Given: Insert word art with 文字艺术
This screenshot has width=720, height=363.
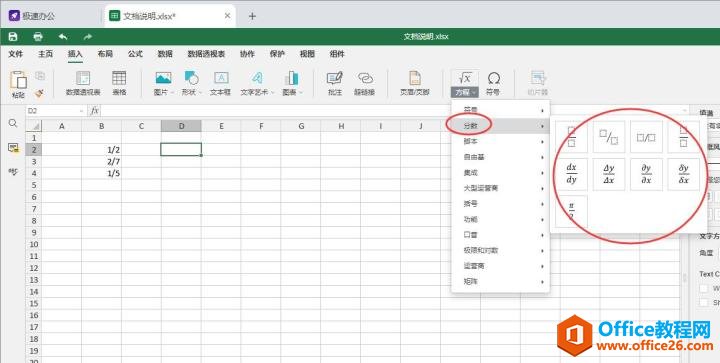Looking at the screenshot, I should [x=258, y=84].
